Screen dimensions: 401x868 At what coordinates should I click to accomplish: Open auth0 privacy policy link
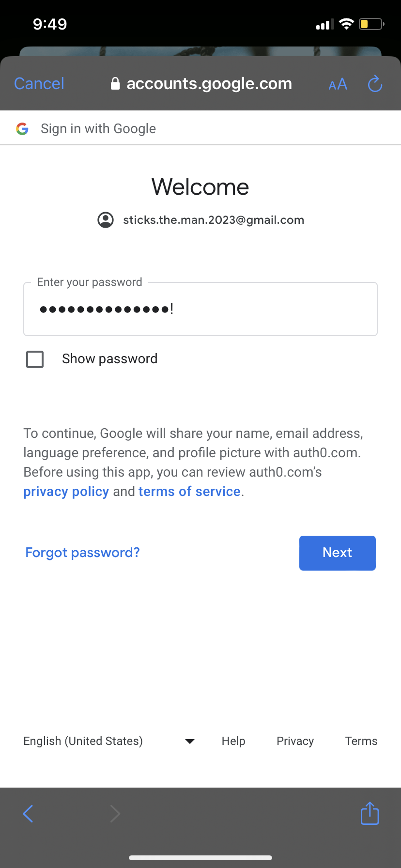click(x=66, y=492)
